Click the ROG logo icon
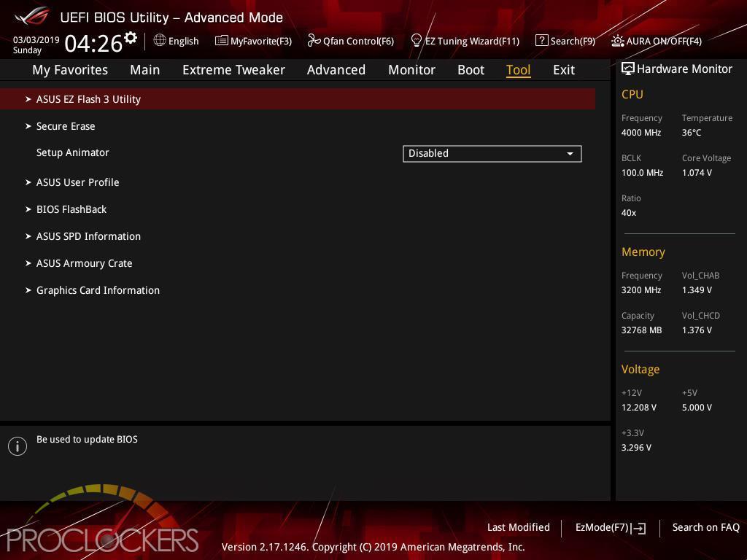 (32, 17)
